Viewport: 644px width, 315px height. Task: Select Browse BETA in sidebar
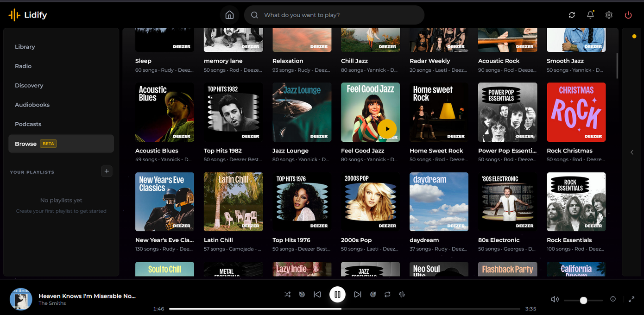[61, 144]
